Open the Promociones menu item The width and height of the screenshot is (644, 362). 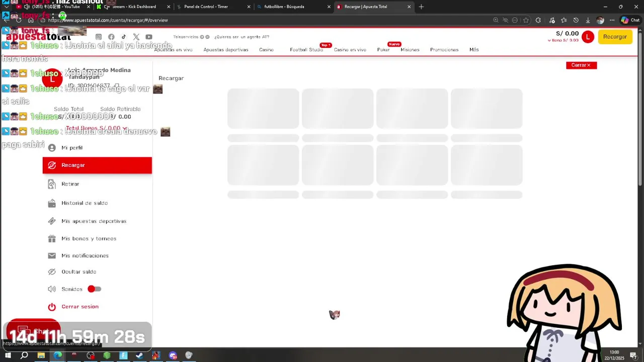tap(444, 50)
